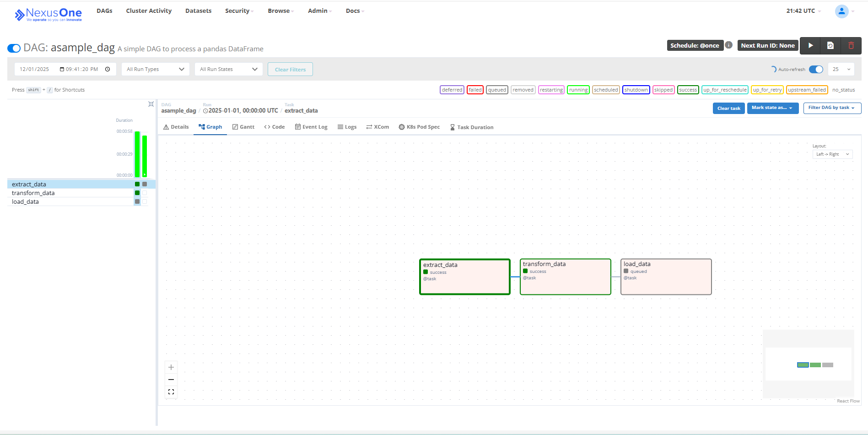
Task: Fit graph view to screen
Action: click(171, 392)
